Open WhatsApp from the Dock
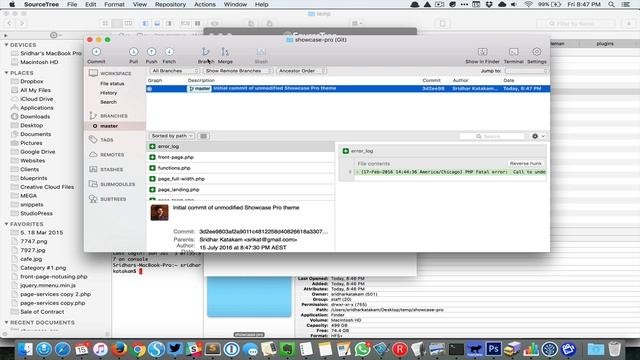This screenshot has width=640, height=360. click(x=362, y=349)
